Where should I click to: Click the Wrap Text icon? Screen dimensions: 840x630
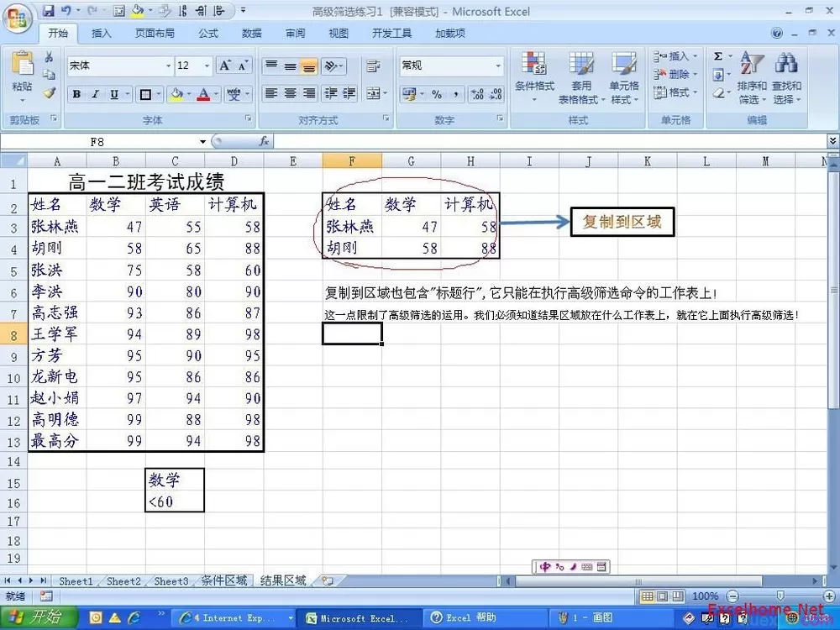tap(373, 66)
